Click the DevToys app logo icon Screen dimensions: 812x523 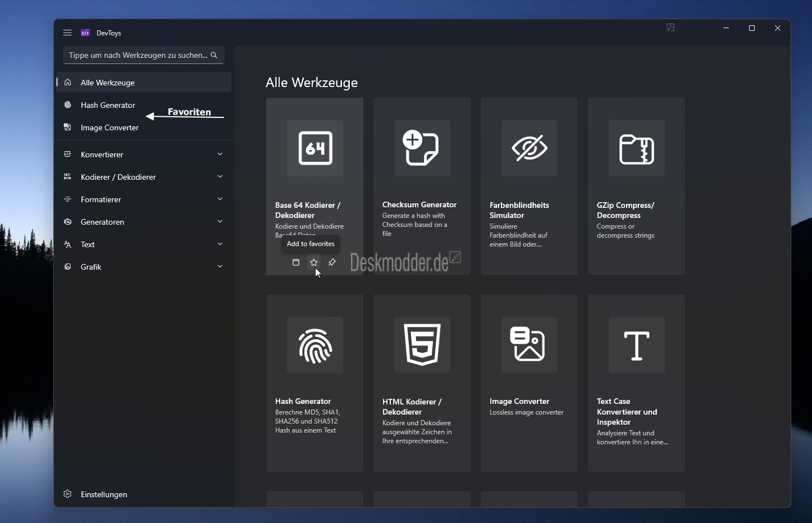[85, 33]
